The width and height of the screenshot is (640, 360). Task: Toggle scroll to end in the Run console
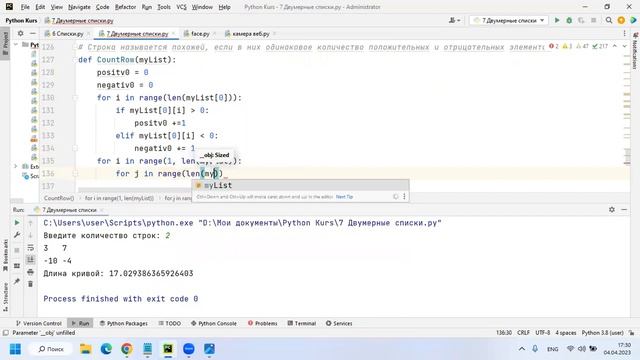coord(31,260)
